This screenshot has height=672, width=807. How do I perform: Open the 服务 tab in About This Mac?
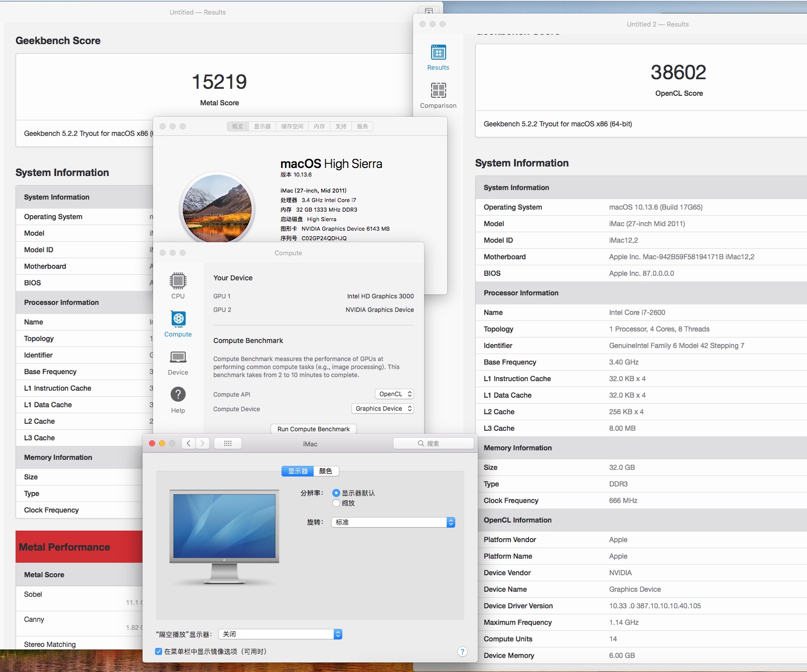pos(362,126)
